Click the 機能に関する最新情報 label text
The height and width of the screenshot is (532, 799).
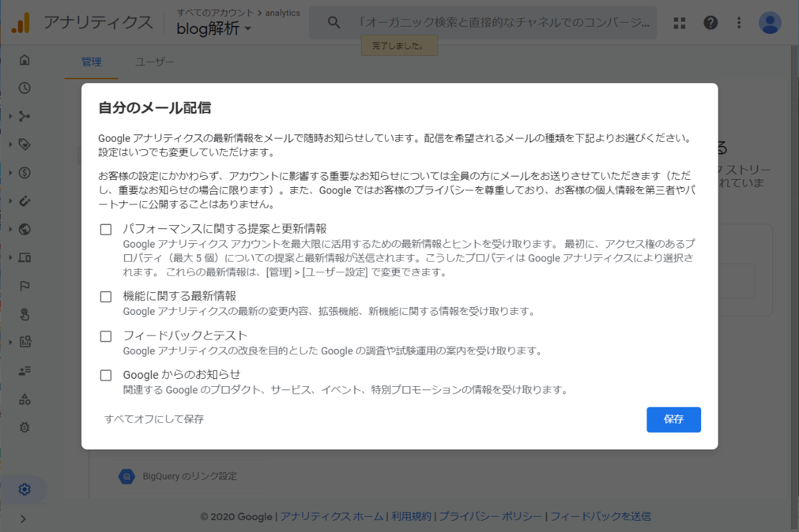coord(180,296)
